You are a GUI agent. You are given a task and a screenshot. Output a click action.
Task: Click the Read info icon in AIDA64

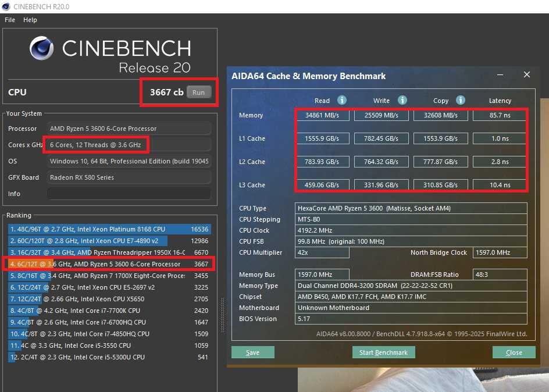point(342,101)
